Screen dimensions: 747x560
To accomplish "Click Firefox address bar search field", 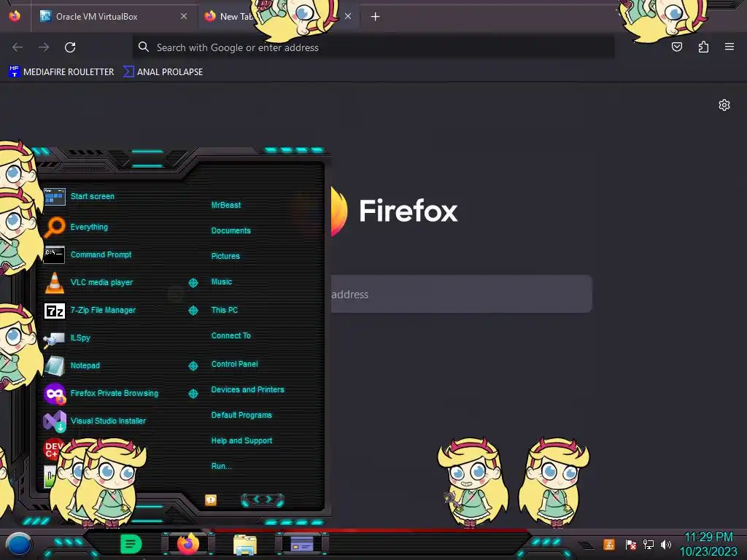I will point(373,47).
